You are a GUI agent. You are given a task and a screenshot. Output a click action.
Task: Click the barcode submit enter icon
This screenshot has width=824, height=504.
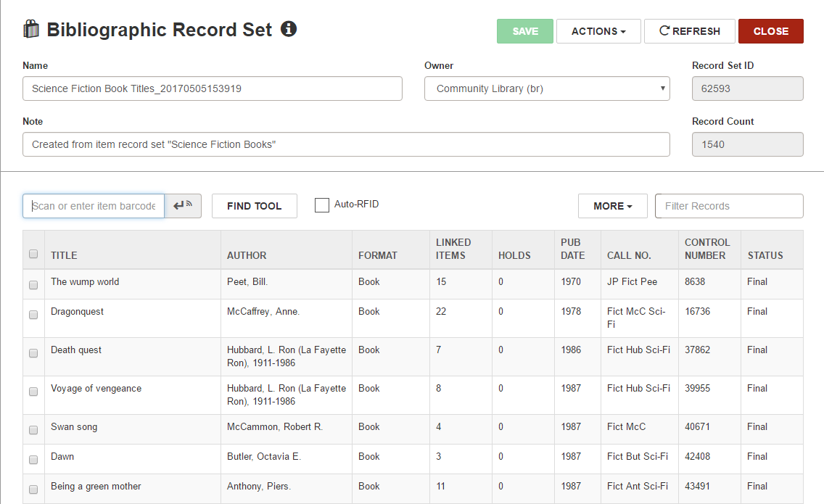(183, 205)
